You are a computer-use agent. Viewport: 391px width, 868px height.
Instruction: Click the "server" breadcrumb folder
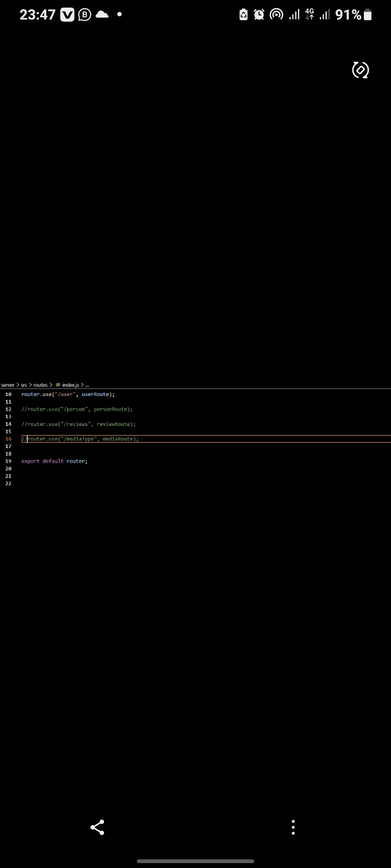pos(8,385)
